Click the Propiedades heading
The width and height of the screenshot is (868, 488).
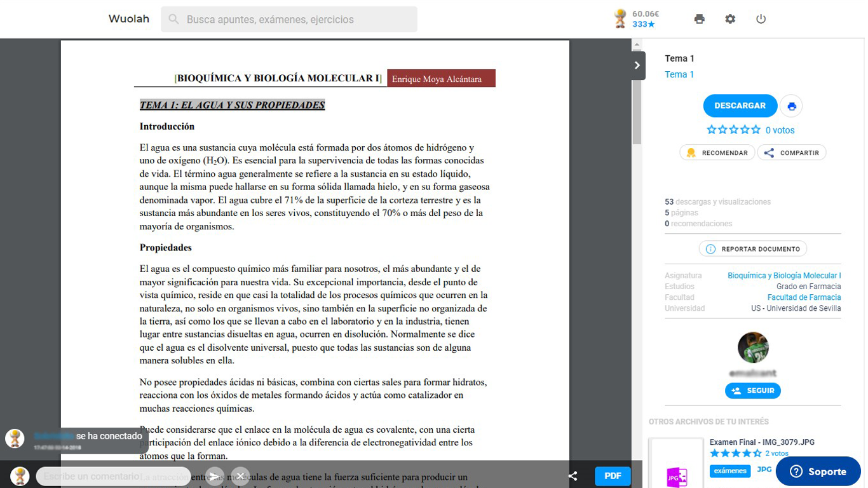pyautogui.click(x=166, y=247)
